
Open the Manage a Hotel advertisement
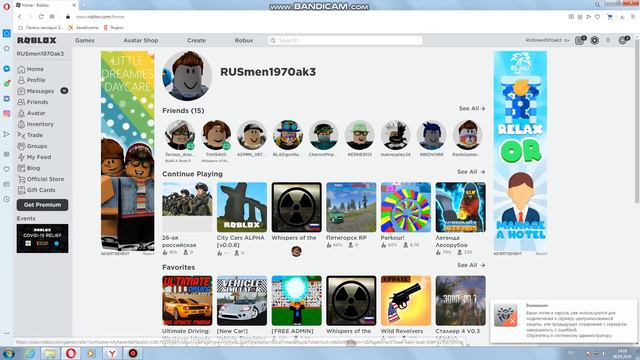(520, 151)
